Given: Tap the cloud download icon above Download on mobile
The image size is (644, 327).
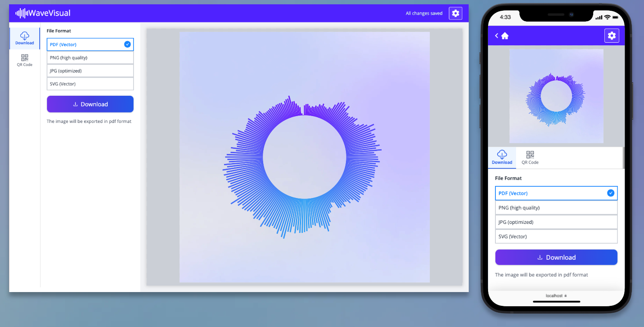Looking at the screenshot, I should point(502,154).
